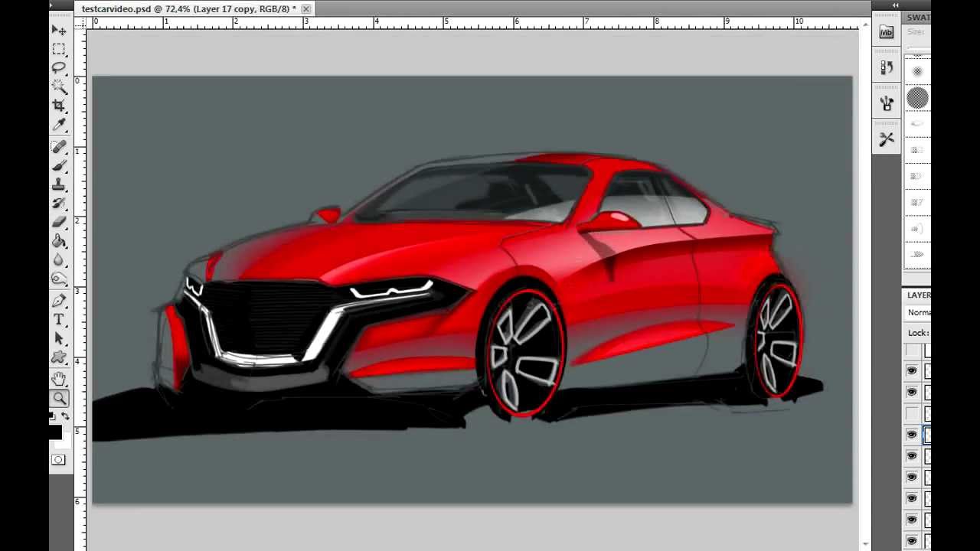This screenshot has width=980, height=551.
Task: Select the Horizontal Type tool
Action: tap(59, 319)
